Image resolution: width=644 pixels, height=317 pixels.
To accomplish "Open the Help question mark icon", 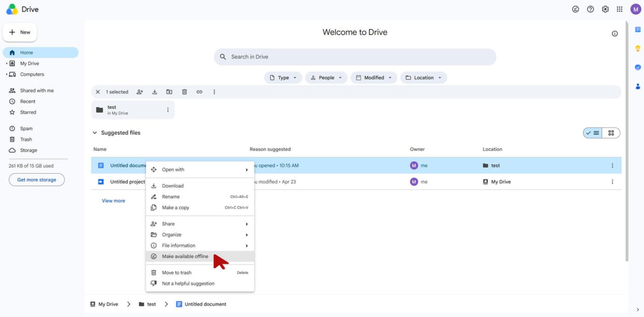I will point(590,9).
